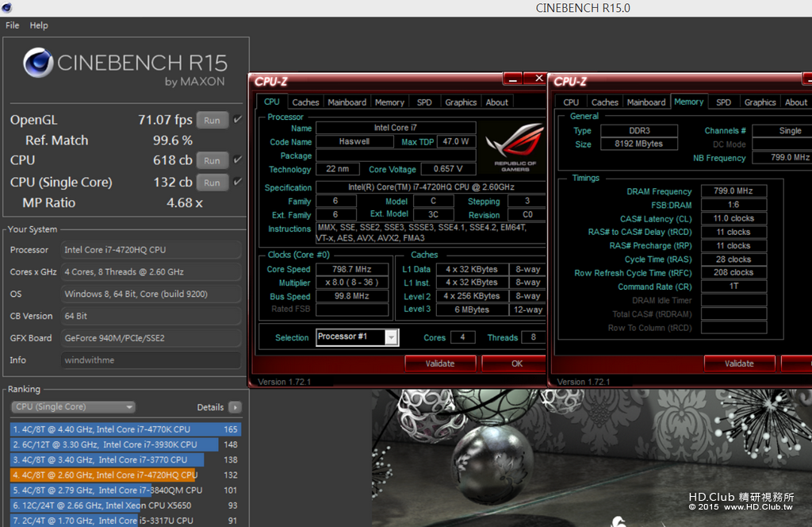This screenshot has width=812, height=527.
Task: Close the first CPU-Z window
Action: pyautogui.click(x=538, y=79)
